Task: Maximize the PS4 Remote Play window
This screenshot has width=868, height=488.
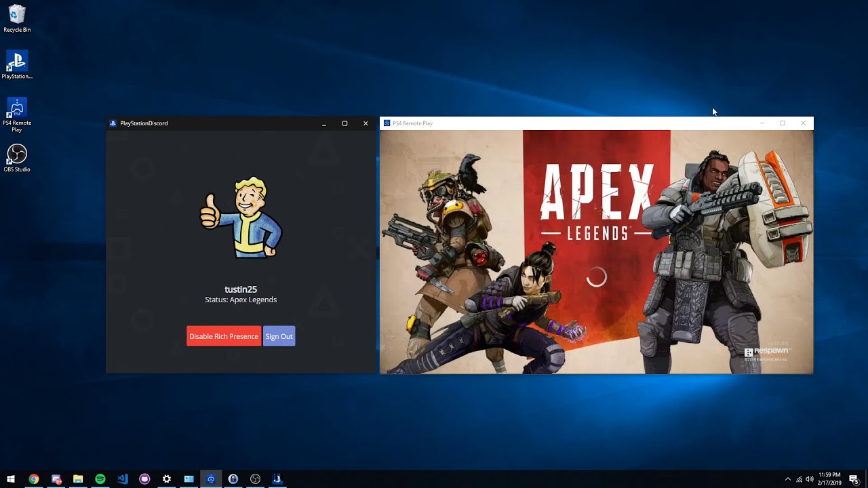Action: 783,123
